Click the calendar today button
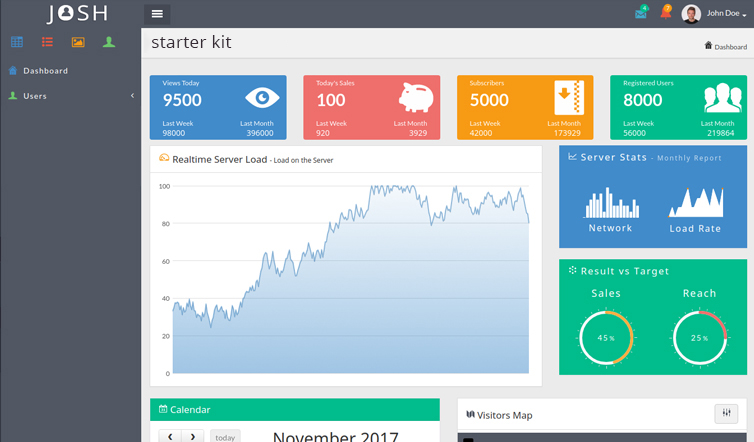 (225, 437)
